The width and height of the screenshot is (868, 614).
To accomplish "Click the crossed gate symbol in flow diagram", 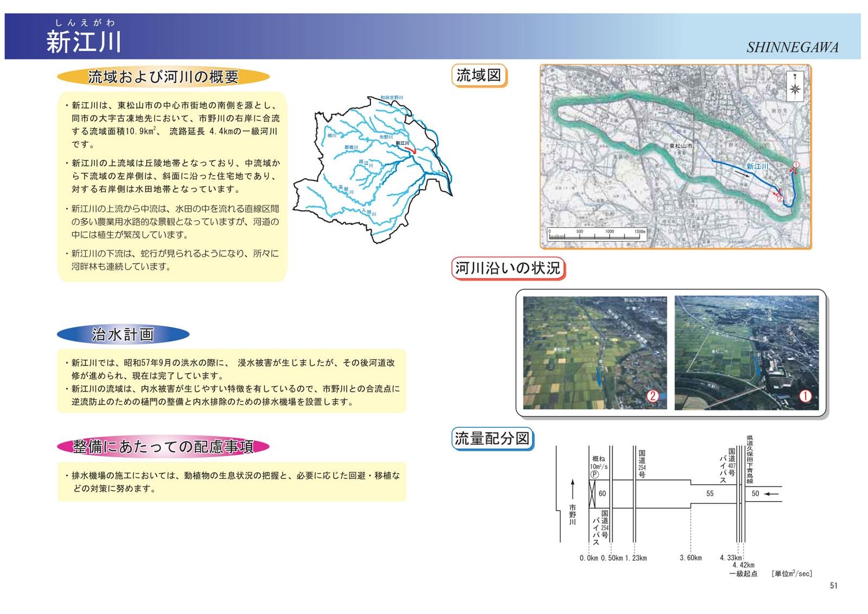I will (592, 493).
